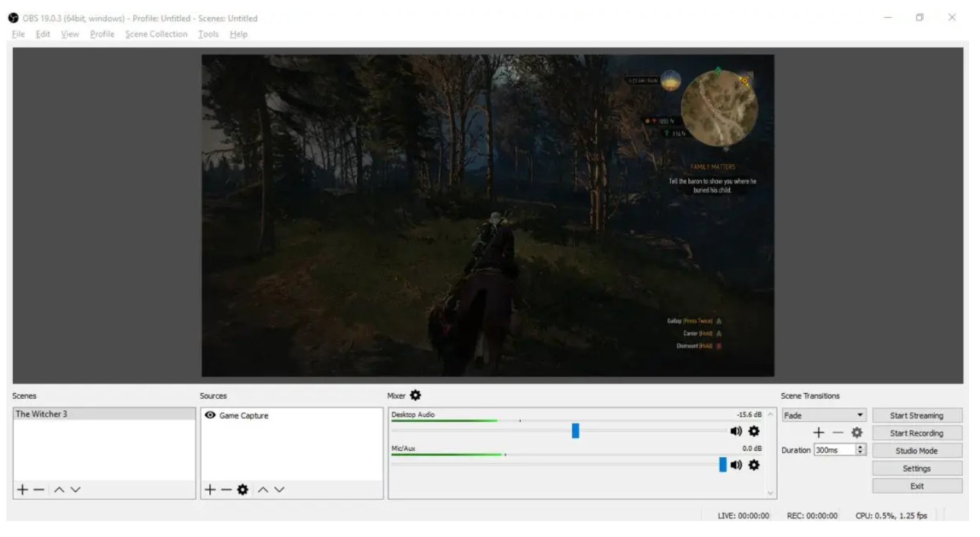This screenshot has width=980, height=537.
Task: Click the CPU usage and fps status
Action: click(x=892, y=516)
